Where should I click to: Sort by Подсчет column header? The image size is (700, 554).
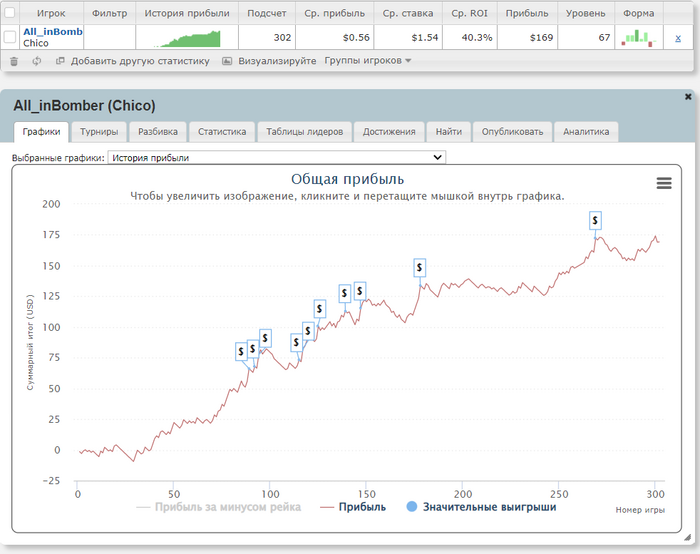click(x=267, y=13)
